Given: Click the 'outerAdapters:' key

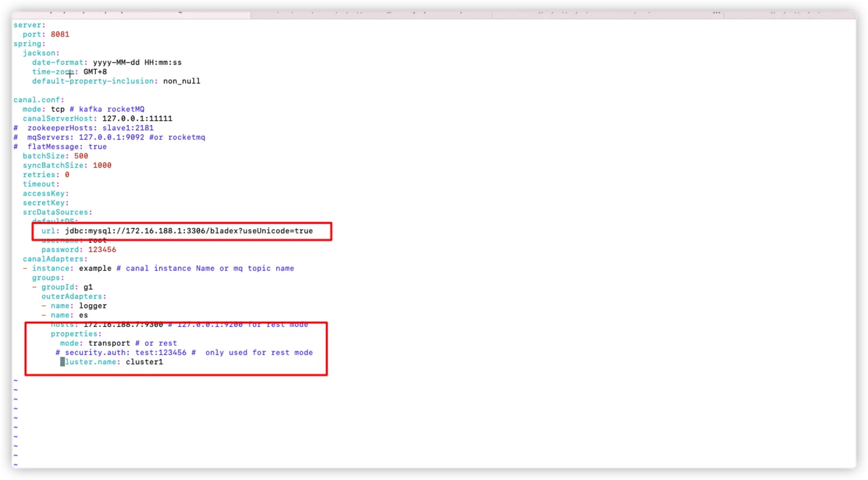Looking at the screenshot, I should click(x=74, y=296).
